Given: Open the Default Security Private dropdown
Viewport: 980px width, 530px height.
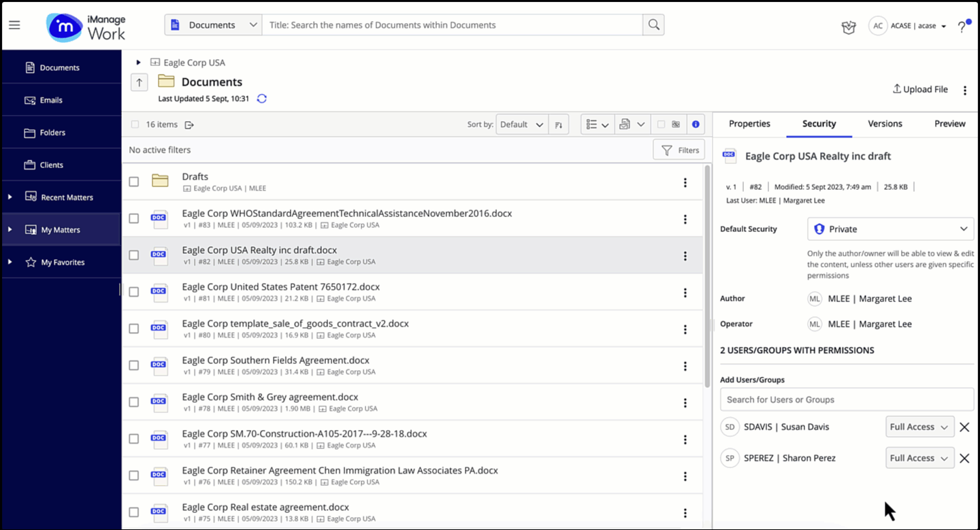Looking at the screenshot, I should pos(890,229).
